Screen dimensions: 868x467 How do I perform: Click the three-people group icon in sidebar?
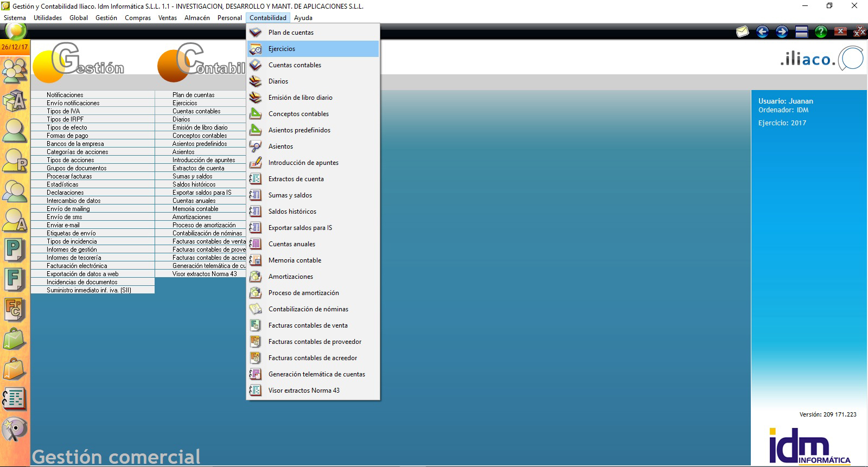coord(15,71)
